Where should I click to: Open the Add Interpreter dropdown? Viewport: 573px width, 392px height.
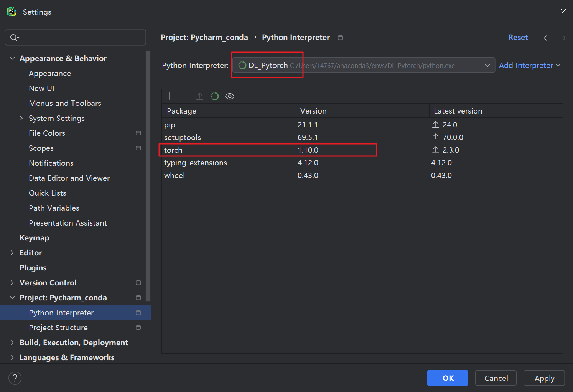[x=530, y=65]
